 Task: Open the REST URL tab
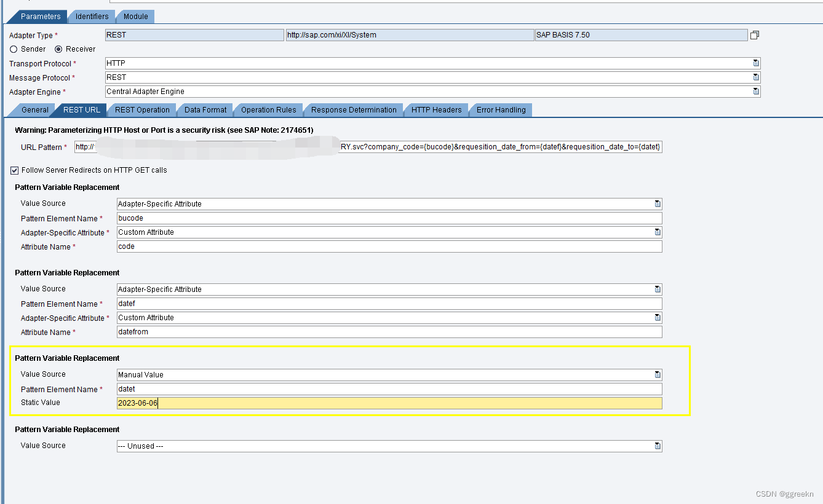[81, 110]
